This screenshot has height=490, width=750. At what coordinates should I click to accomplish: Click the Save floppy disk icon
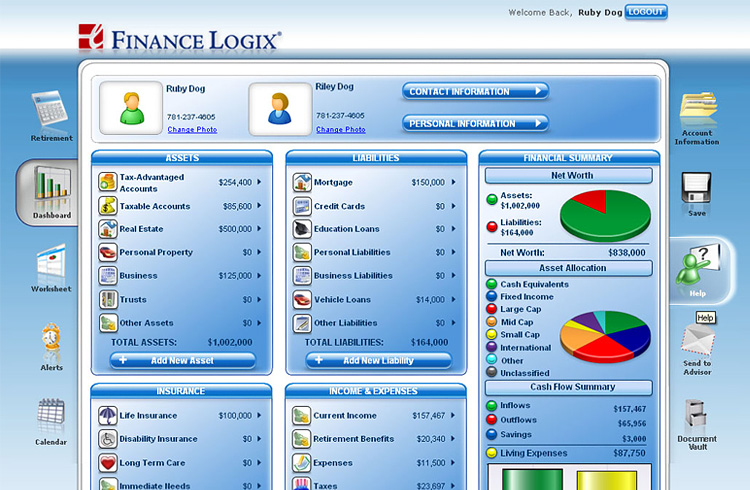(x=696, y=188)
